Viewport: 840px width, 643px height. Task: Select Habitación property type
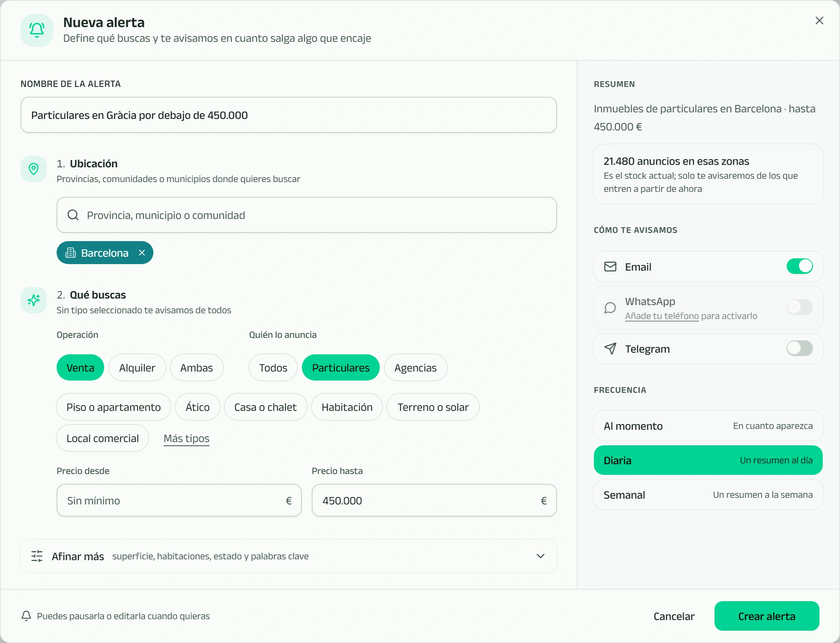[347, 407]
